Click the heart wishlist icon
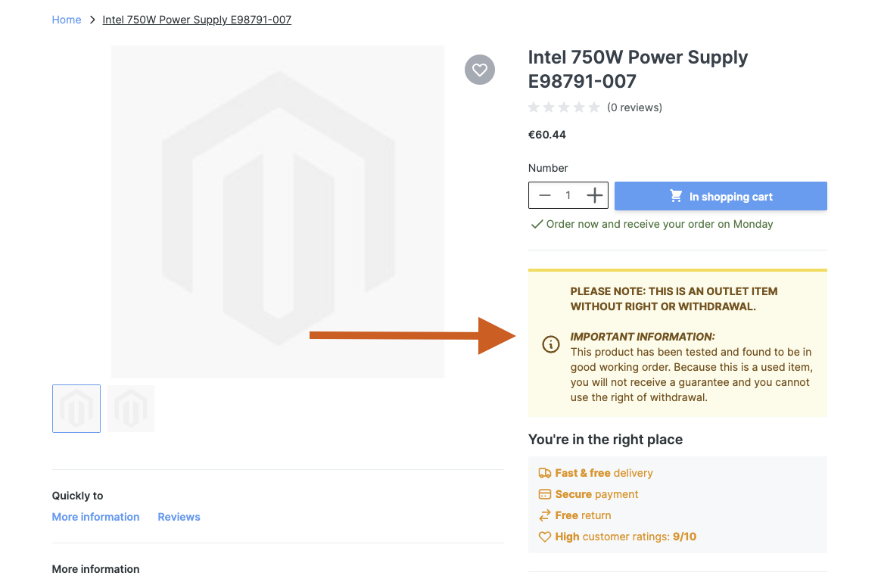 [x=479, y=70]
